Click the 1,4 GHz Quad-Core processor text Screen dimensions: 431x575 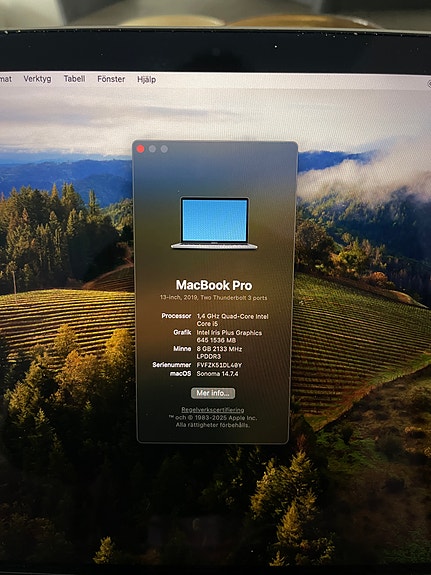(233, 320)
